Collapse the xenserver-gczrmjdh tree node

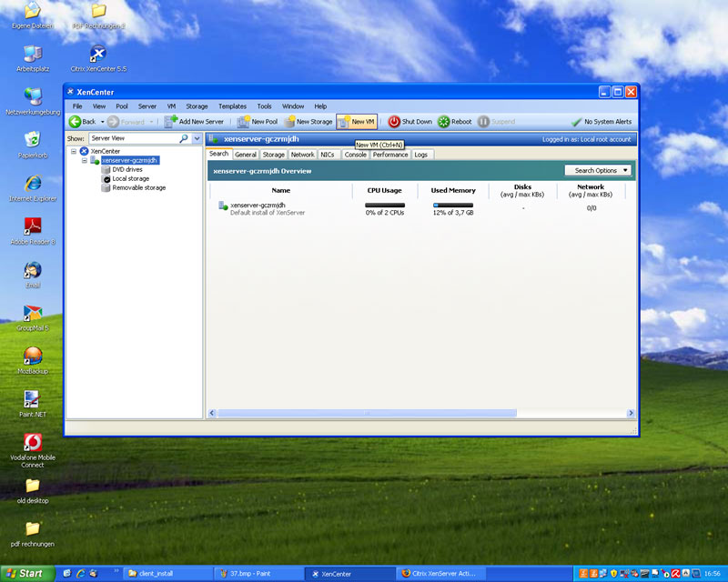[x=85, y=161]
